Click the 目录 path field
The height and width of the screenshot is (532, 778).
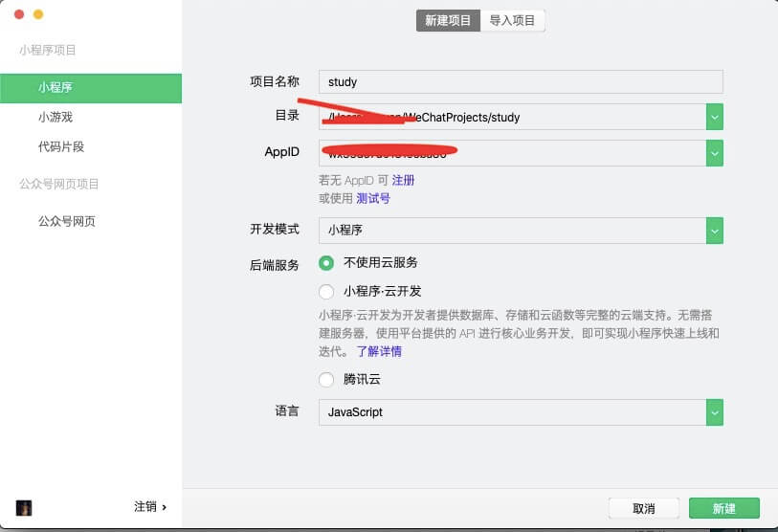[512, 117]
